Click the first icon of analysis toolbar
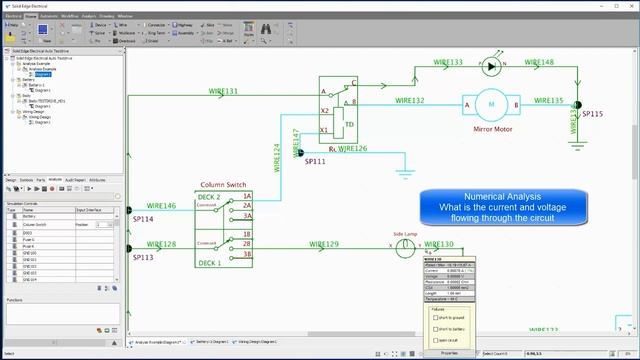The height and width of the screenshot is (360, 640). pos(8,189)
